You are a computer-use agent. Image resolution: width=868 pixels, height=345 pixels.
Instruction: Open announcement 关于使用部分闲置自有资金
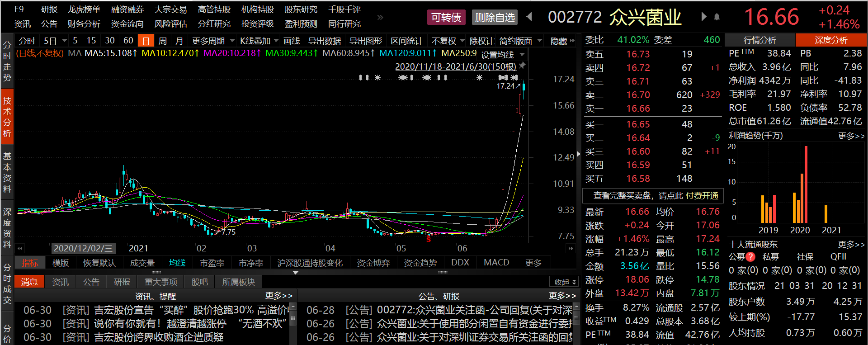point(475,324)
